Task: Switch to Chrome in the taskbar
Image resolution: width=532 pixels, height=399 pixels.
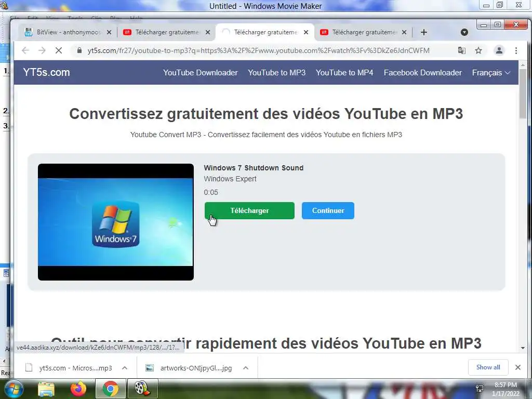Action: [110, 389]
